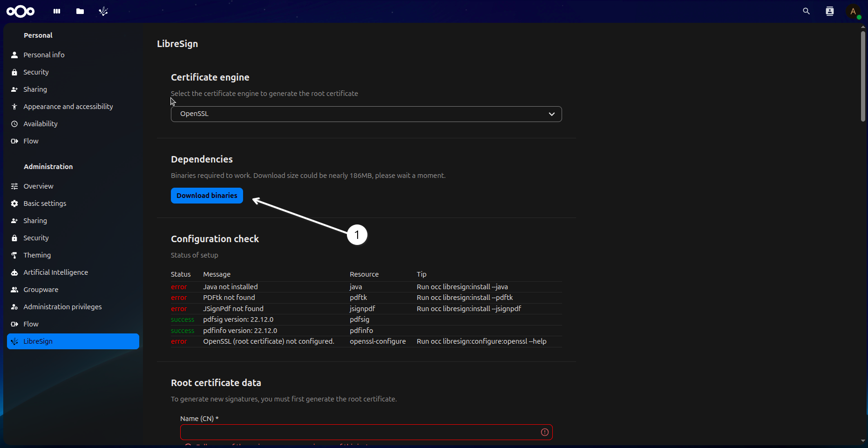Click 'Run occ libresign:install --pdftk' tip
868x448 pixels.
pyautogui.click(x=465, y=298)
